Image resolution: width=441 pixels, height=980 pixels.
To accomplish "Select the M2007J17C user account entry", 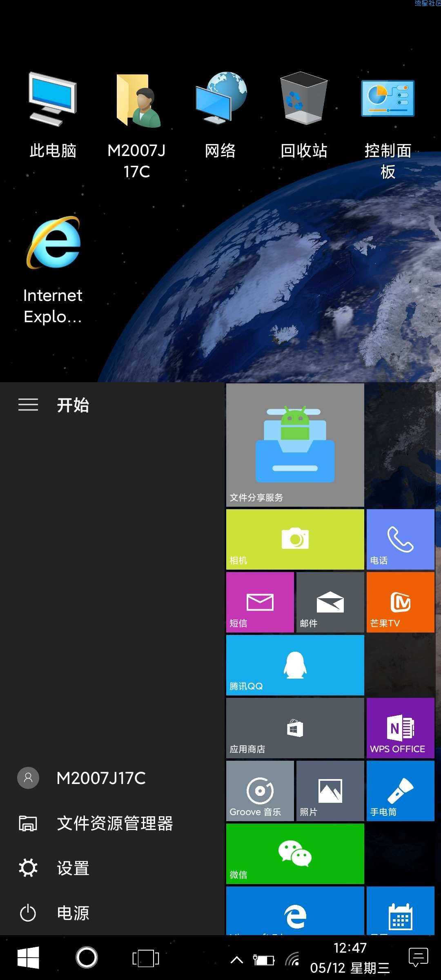I will coord(112,778).
